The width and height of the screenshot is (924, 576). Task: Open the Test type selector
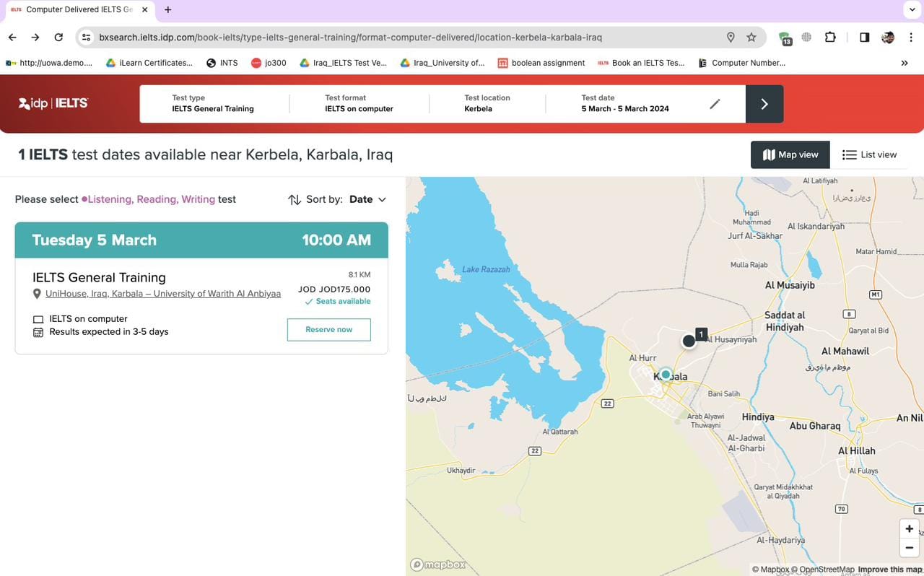[x=213, y=103]
